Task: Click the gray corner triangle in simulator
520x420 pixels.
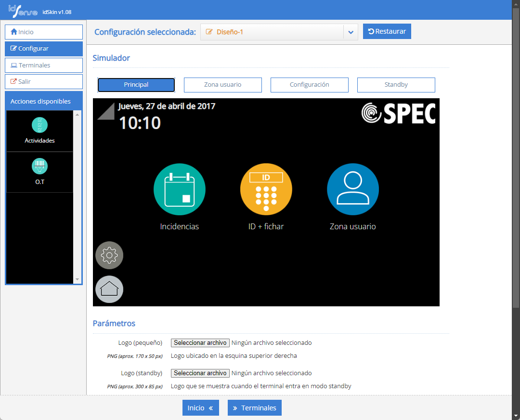Action: [106, 111]
